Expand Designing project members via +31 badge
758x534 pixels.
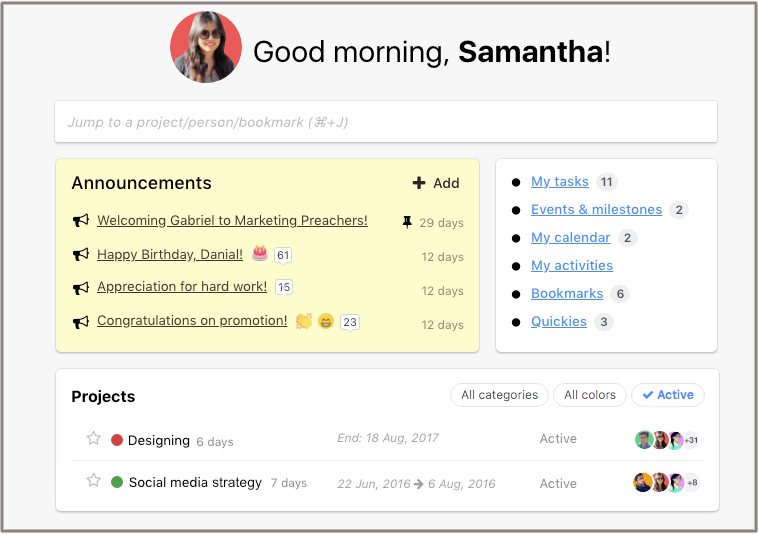click(x=690, y=440)
